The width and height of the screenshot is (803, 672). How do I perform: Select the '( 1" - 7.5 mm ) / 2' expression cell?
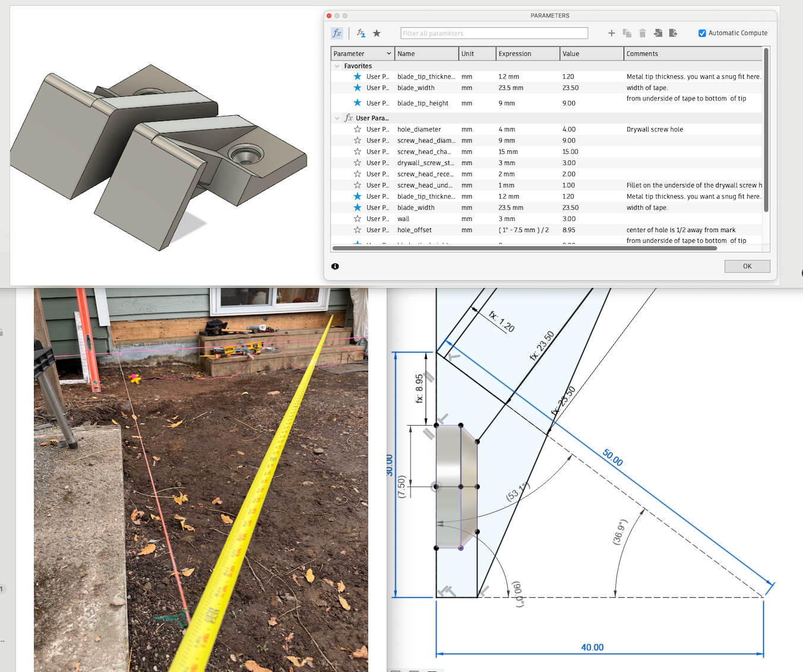tap(524, 230)
